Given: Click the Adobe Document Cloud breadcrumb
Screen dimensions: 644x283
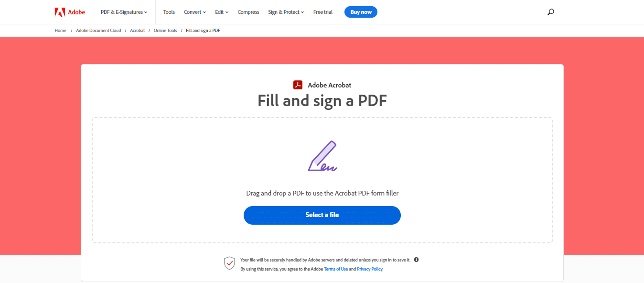Looking at the screenshot, I should click(98, 31).
